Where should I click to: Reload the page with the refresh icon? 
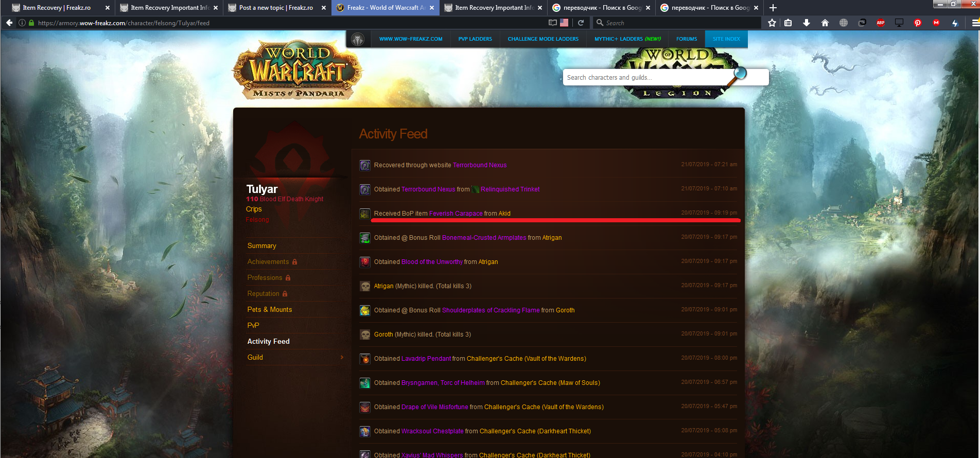(x=581, y=23)
